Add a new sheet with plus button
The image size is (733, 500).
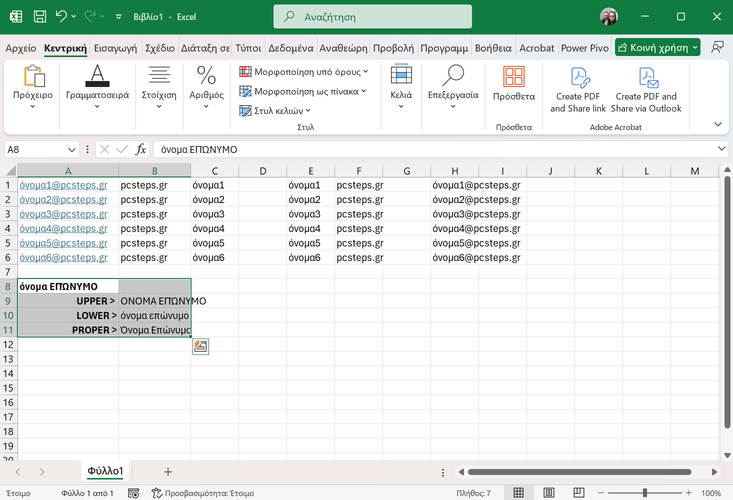click(168, 471)
